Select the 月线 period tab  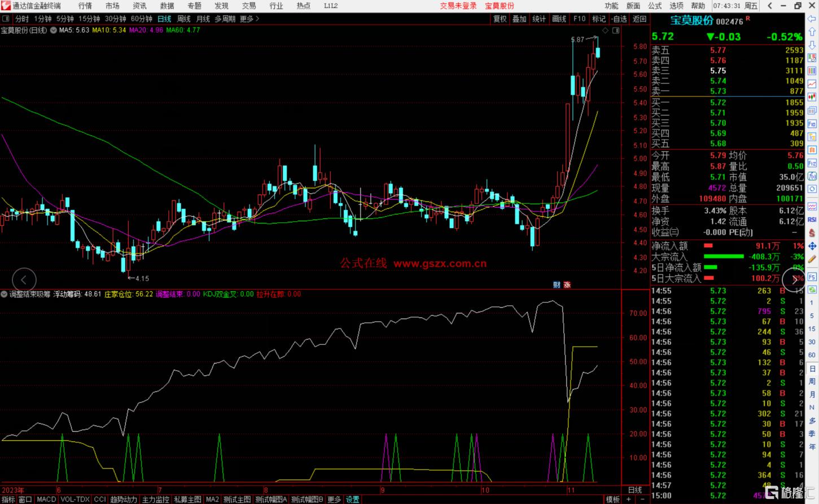(203, 19)
